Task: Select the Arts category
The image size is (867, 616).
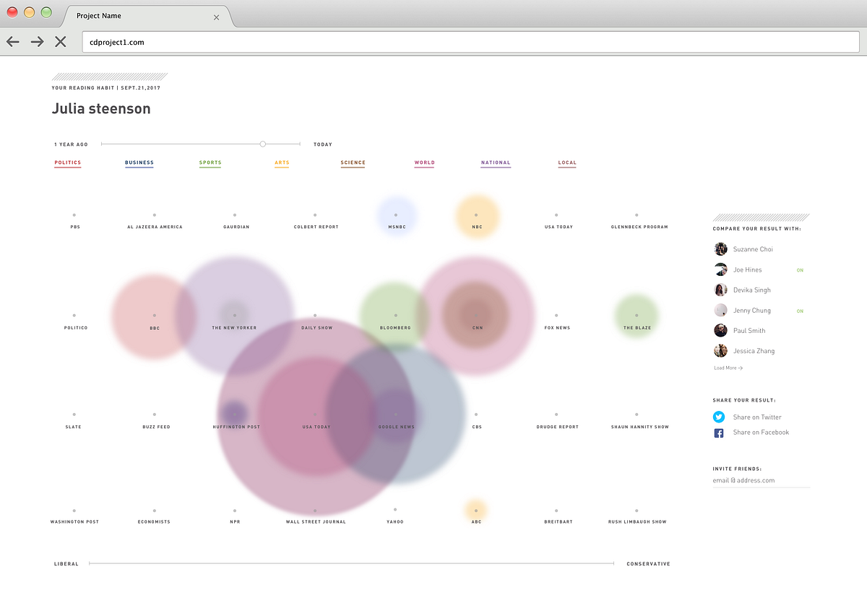Action: tap(282, 163)
